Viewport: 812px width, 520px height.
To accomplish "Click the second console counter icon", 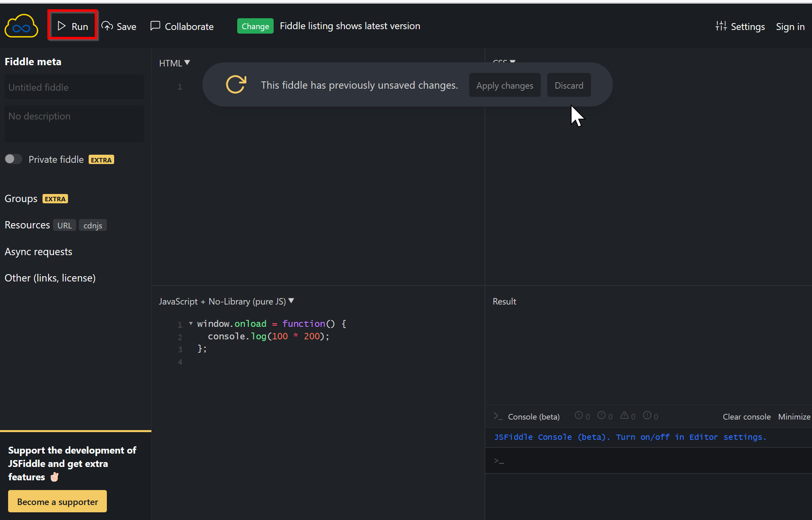I will (602, 416).
